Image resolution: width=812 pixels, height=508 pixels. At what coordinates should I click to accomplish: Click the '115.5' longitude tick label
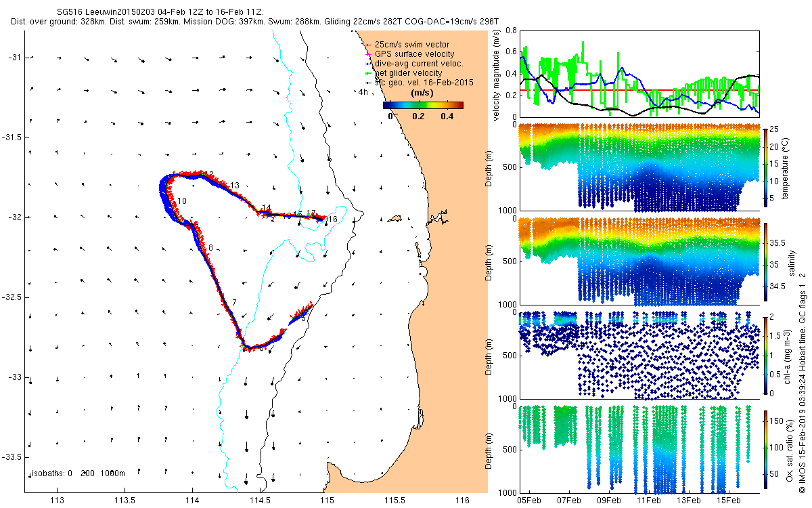[x=394, y=501]
